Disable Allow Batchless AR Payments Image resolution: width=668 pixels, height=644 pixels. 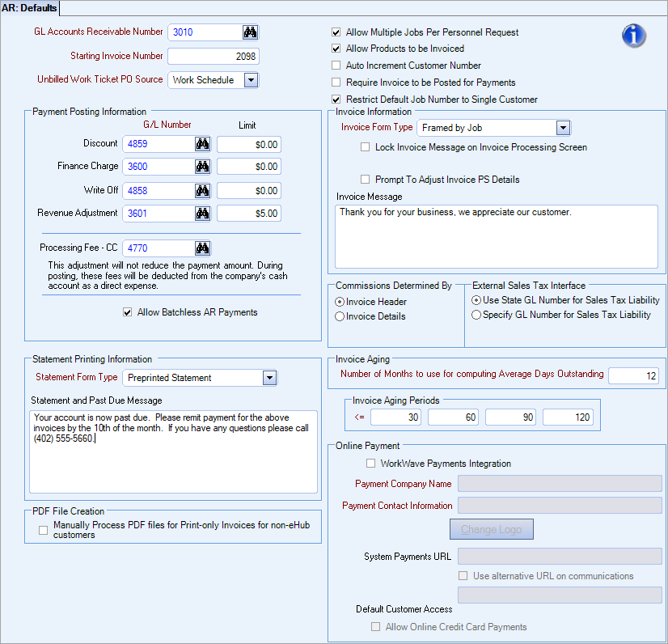(127, 311)
